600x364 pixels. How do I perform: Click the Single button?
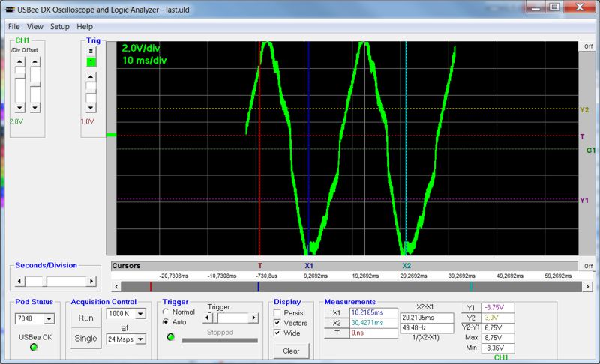85,338
